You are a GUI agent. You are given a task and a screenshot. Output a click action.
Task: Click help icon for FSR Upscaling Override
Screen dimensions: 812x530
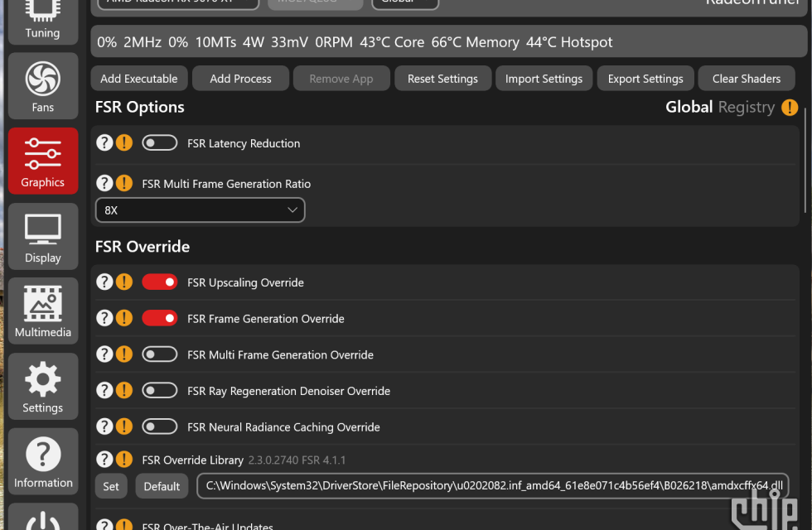click(x=104, y=282)
